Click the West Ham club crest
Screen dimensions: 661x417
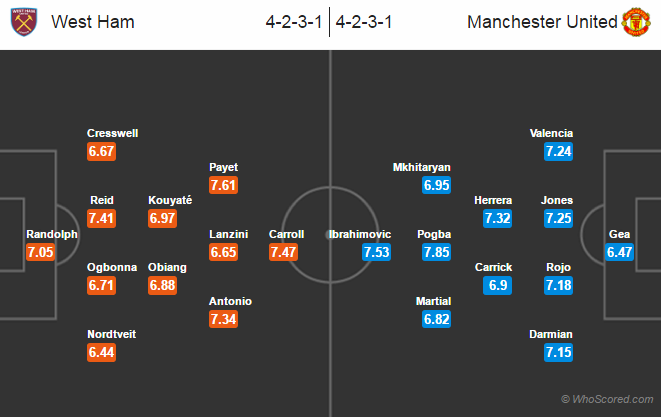[24, 22]
